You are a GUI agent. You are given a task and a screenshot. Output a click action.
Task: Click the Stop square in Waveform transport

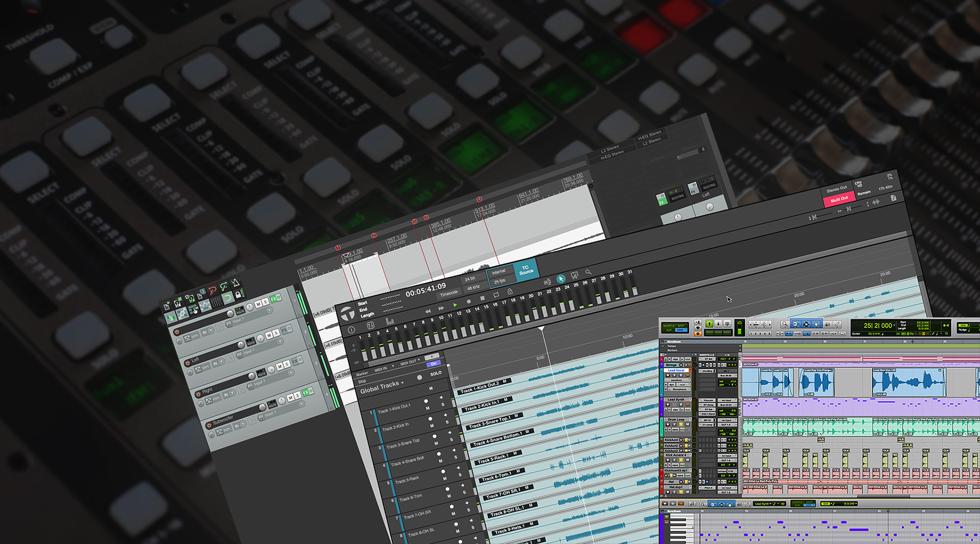482,298
